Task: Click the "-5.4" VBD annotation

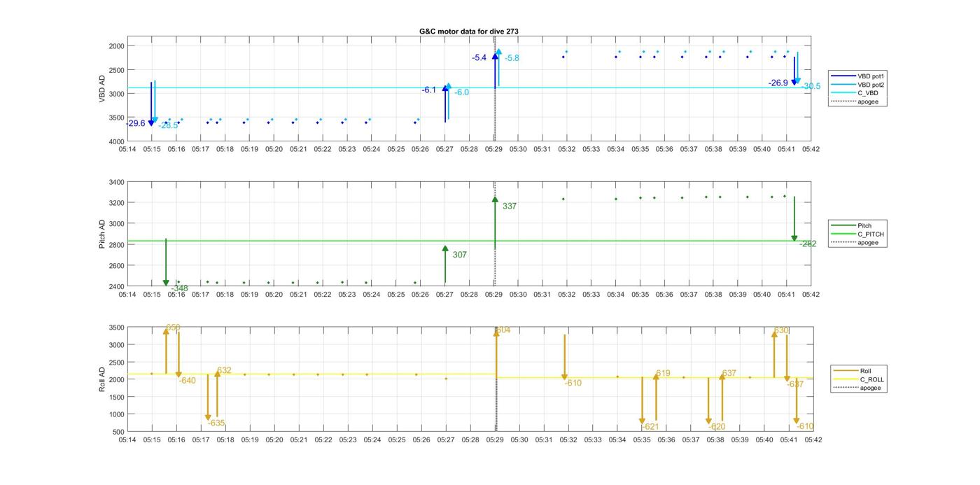Action: (x=479, y=58)
